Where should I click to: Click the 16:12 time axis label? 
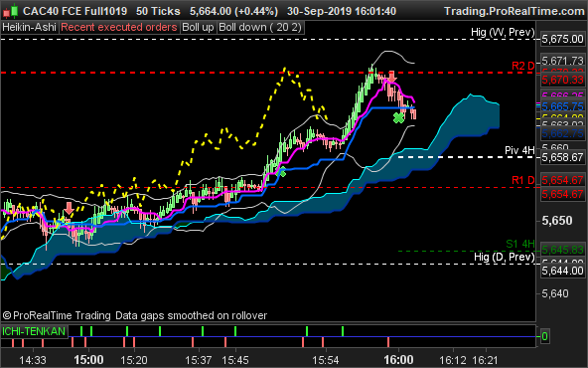453,360
